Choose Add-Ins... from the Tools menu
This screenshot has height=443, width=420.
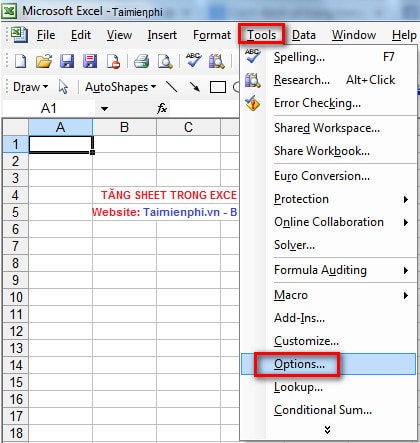[x=328, y=318]
